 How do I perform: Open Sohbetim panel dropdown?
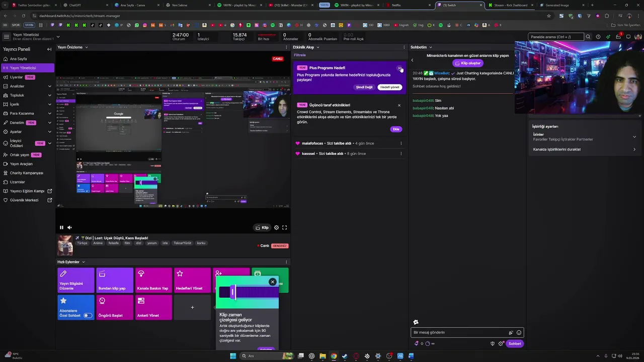click(x=430, y=47)
